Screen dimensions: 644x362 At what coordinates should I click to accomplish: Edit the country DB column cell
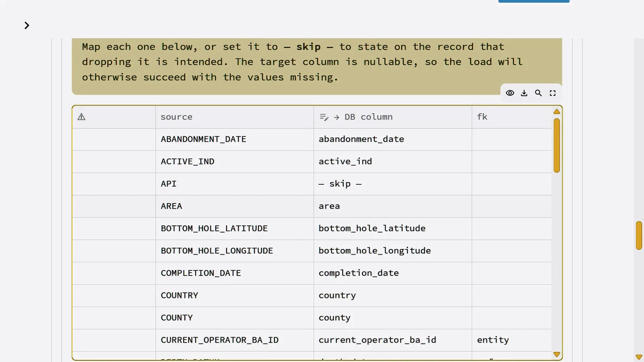(x=393, y=296)
